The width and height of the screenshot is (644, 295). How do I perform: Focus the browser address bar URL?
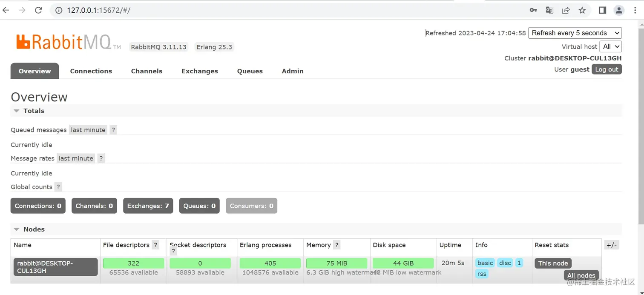tap(98, 10)
